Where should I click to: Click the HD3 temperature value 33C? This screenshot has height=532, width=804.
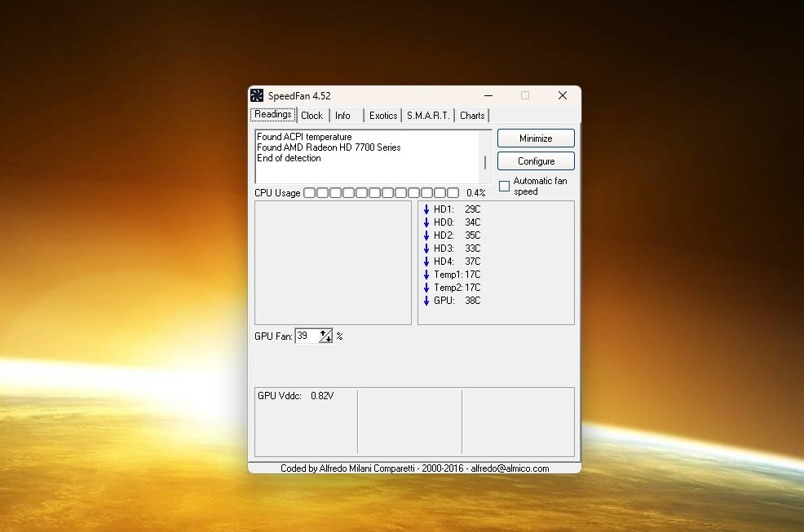tap(473, 248)
